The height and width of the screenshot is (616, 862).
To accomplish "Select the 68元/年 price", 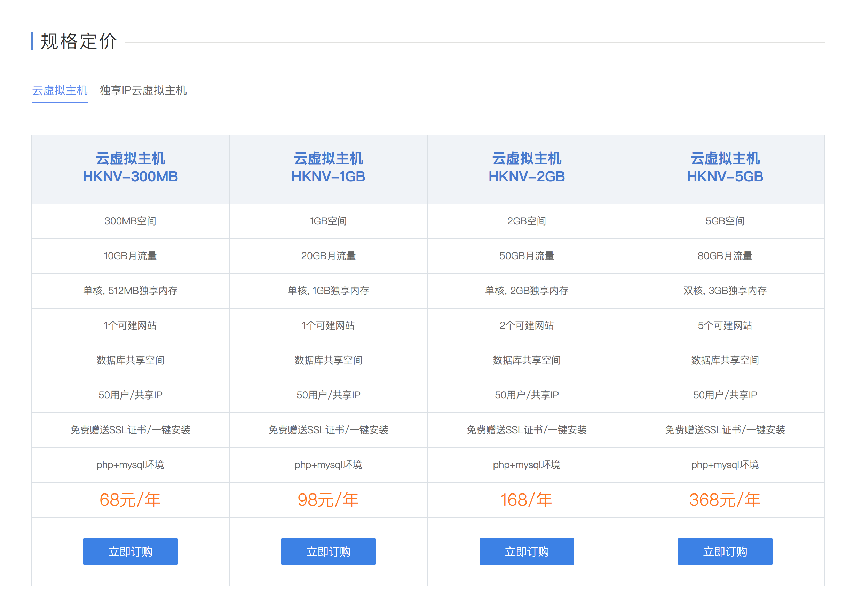I will (130, 500).
